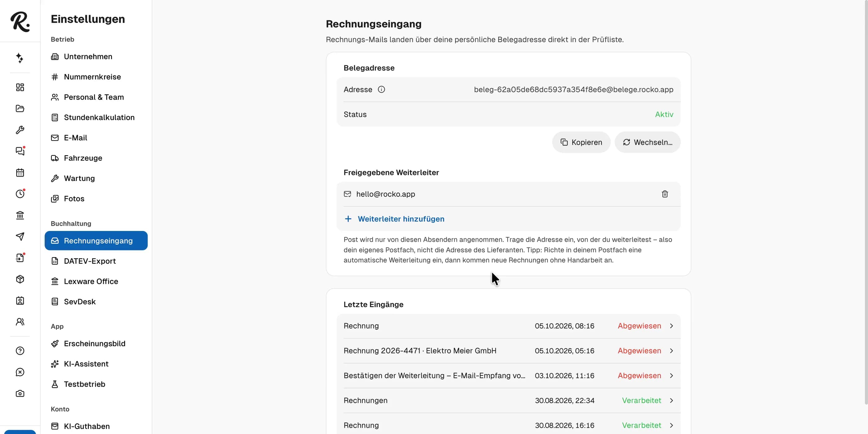Click the Wechseln... button

coord(647,142)
